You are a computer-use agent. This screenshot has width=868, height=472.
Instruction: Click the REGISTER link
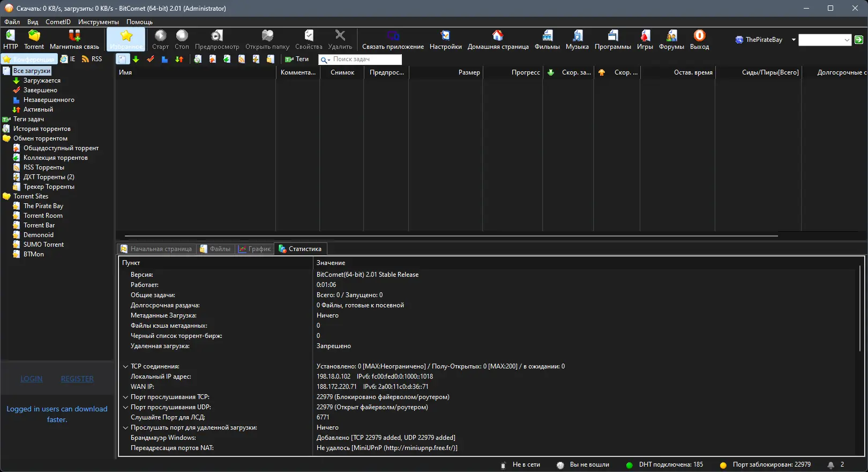[77, 379]
